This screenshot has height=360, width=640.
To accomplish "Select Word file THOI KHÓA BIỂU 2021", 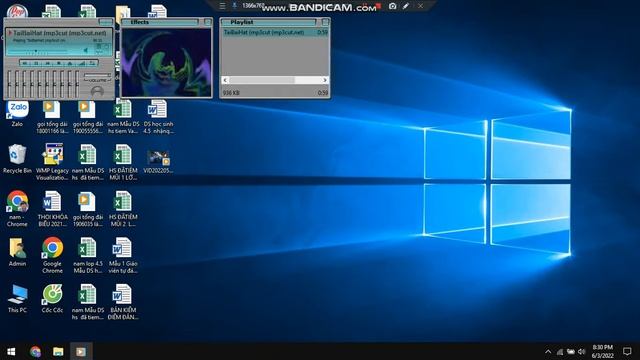I will [x=52, y=209].
